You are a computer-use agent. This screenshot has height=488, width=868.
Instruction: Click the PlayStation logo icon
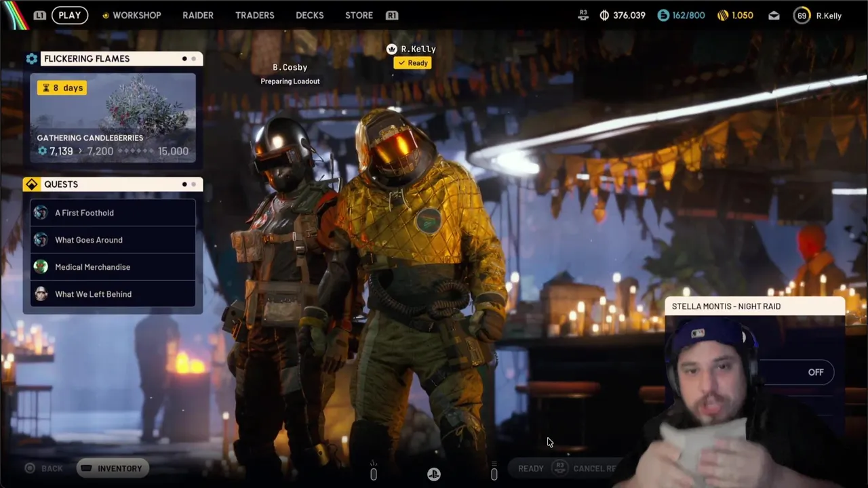434,474
